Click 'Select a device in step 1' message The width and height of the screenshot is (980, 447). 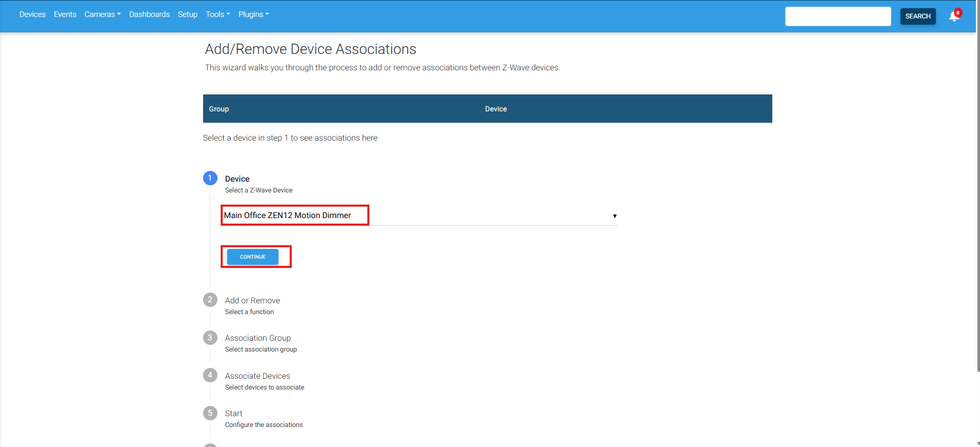point(290,138)
